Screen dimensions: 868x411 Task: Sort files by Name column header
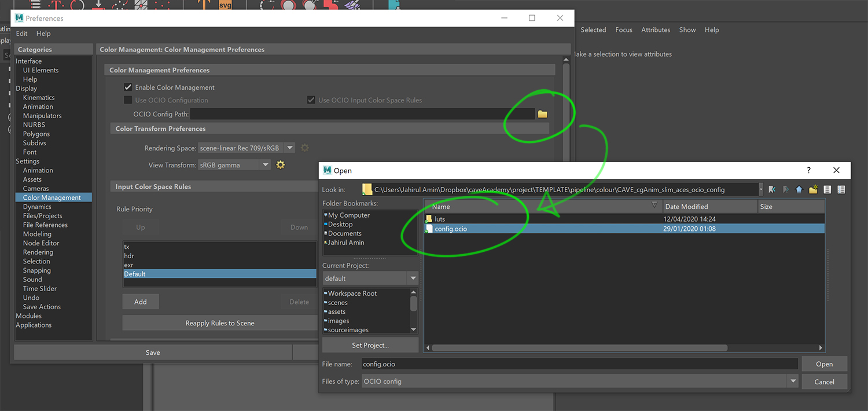543,206
